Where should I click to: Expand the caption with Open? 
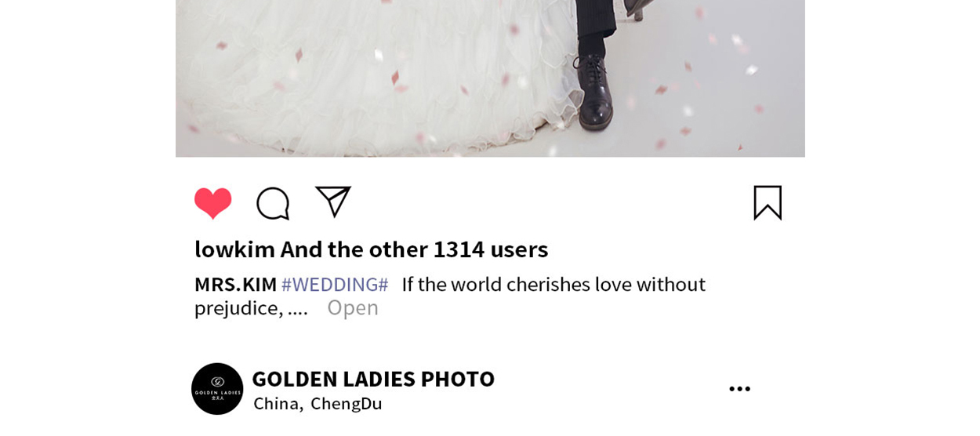click(353, 307)
